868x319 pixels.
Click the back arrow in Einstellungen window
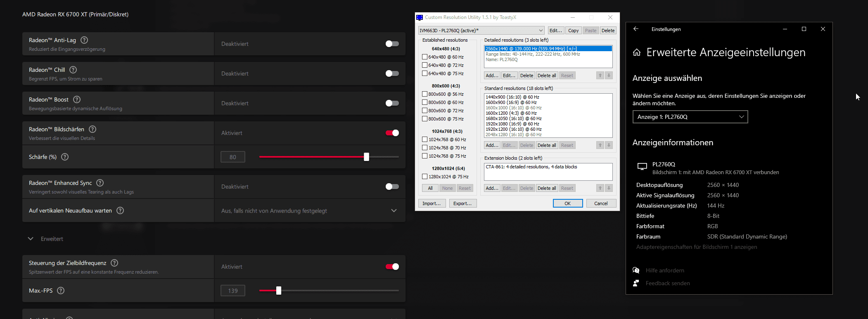tap(636, 29)
